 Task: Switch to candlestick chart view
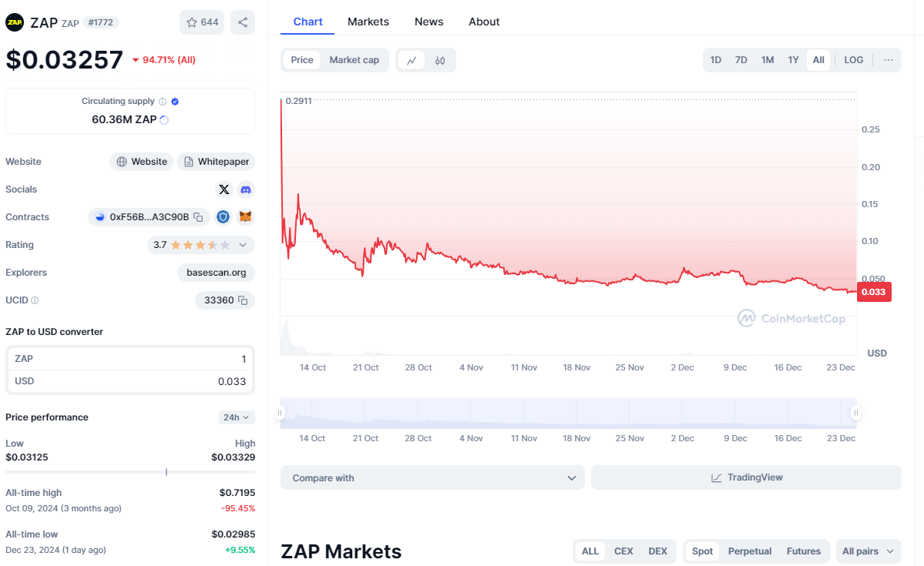440,60
